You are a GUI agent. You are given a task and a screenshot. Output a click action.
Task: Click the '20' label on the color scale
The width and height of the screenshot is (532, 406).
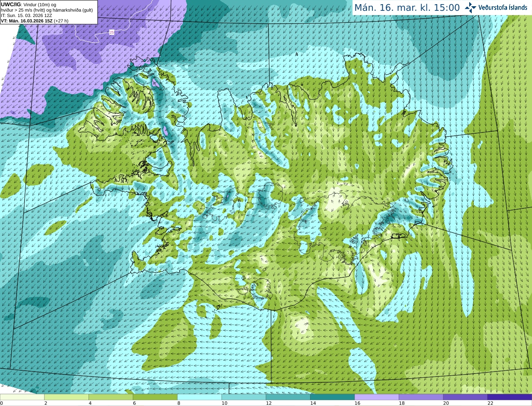446,403
